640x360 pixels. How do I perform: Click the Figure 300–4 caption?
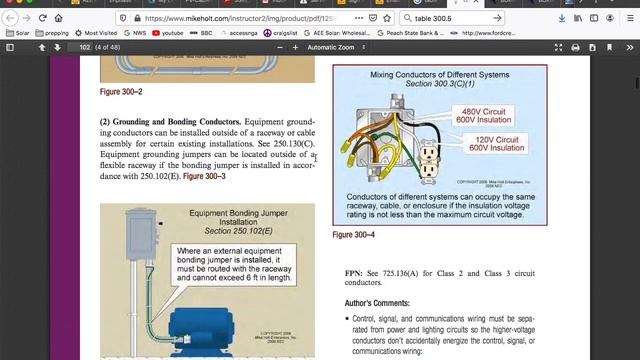pyautogui.click(x=353, y=235)
